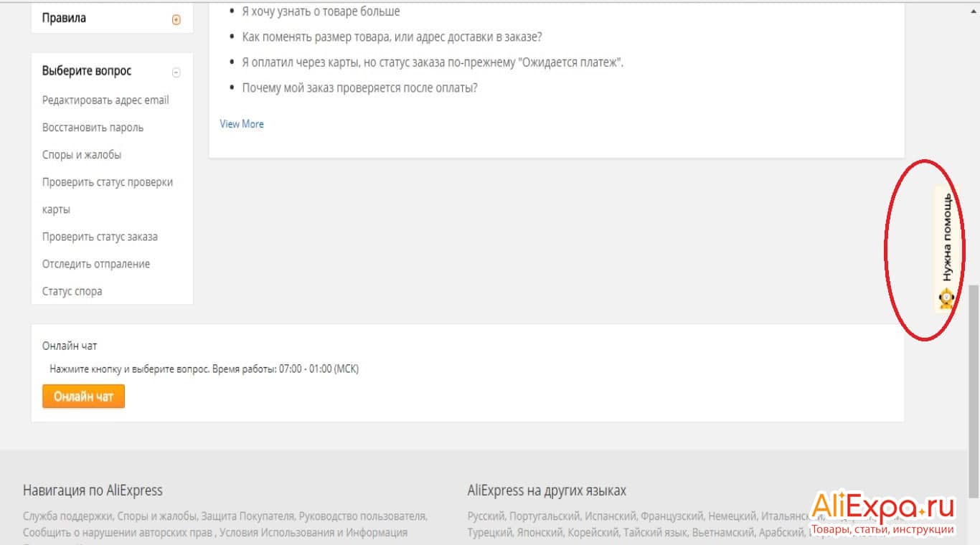Click the orange Онлайн чат button
This screenshot has height=545, width=980.
pyautogui.click(x=83, y=397)
